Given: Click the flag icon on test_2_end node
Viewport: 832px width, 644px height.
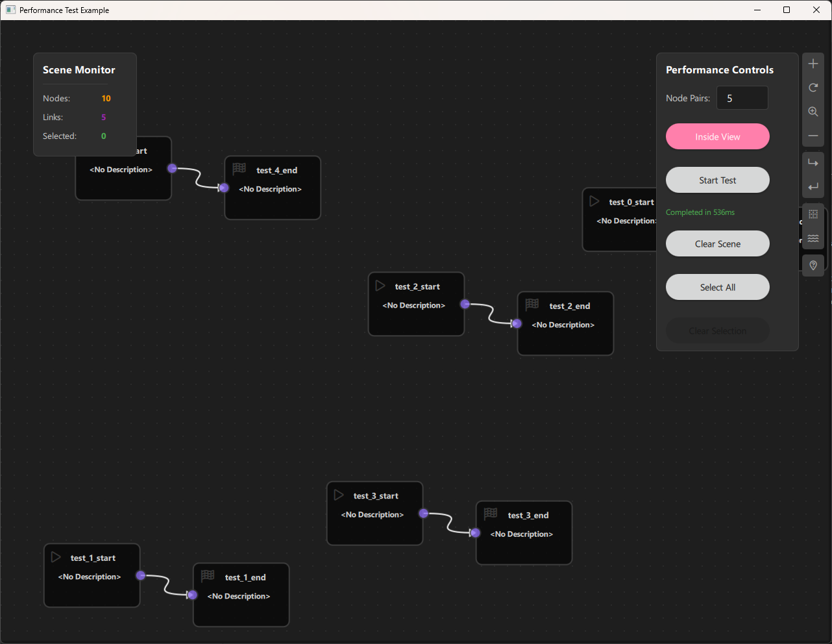Looking at the screenshot, I should pos(532,304).
